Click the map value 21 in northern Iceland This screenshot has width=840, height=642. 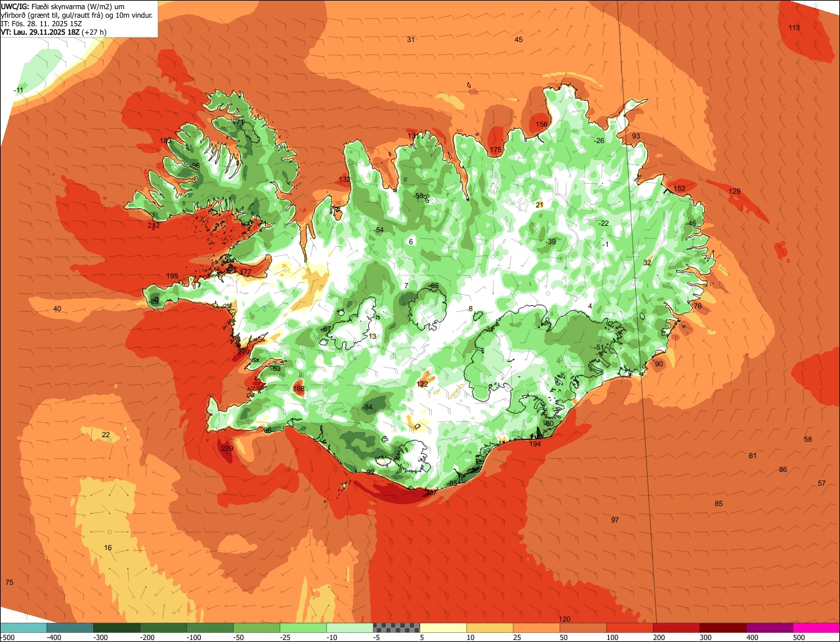[539, 205]
